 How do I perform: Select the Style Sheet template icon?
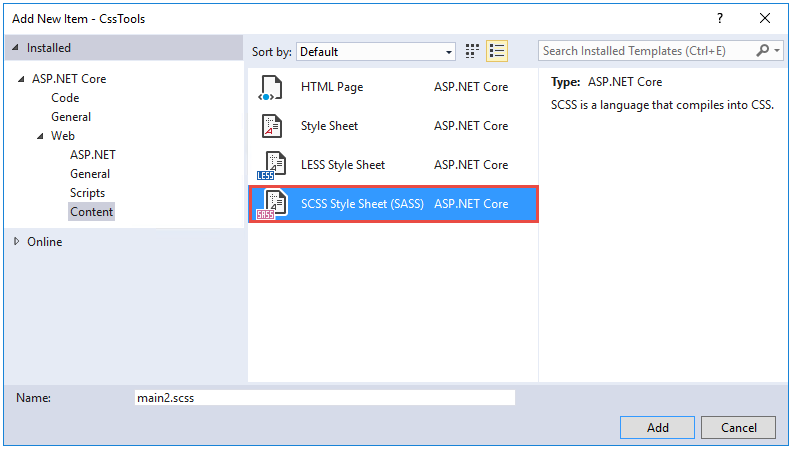point(272,126)
